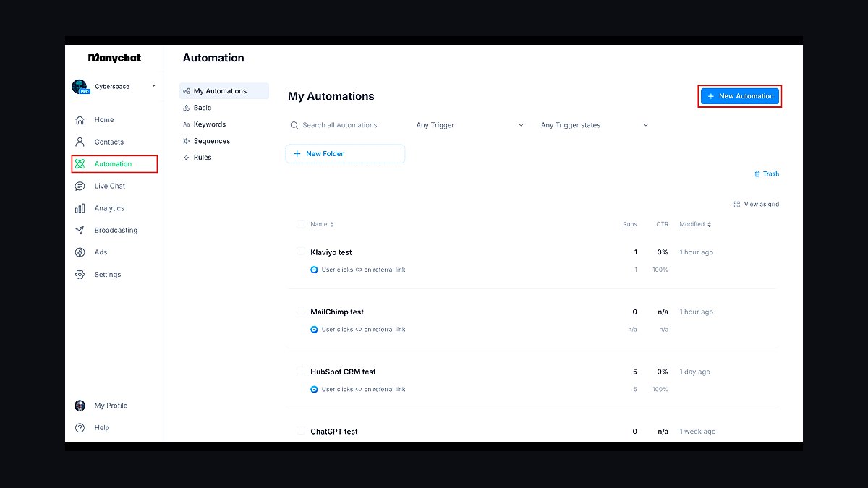Click the search magnifier icon

294,125
